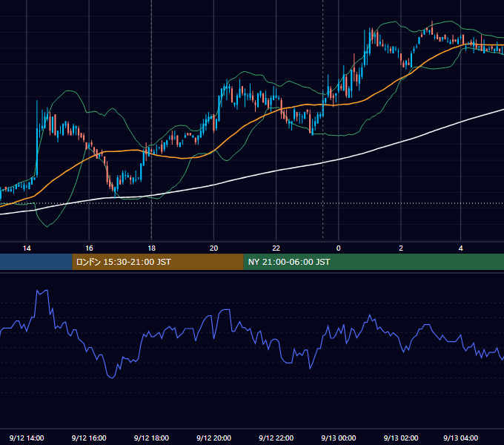Click the 9/13 00:00 date label
This screenshot has height=445, width=504.
tap(339, 438)
